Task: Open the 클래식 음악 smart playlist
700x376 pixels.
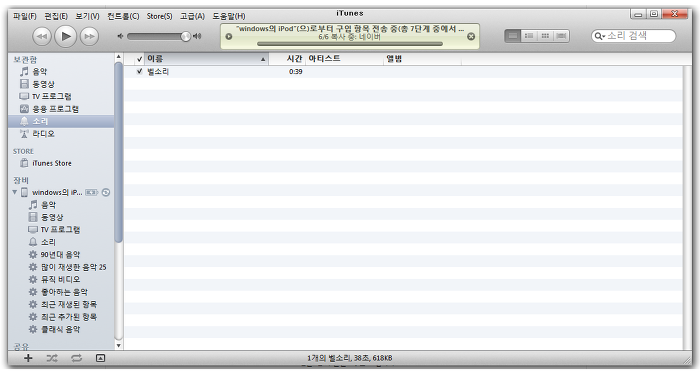Action: pos(61,330)
